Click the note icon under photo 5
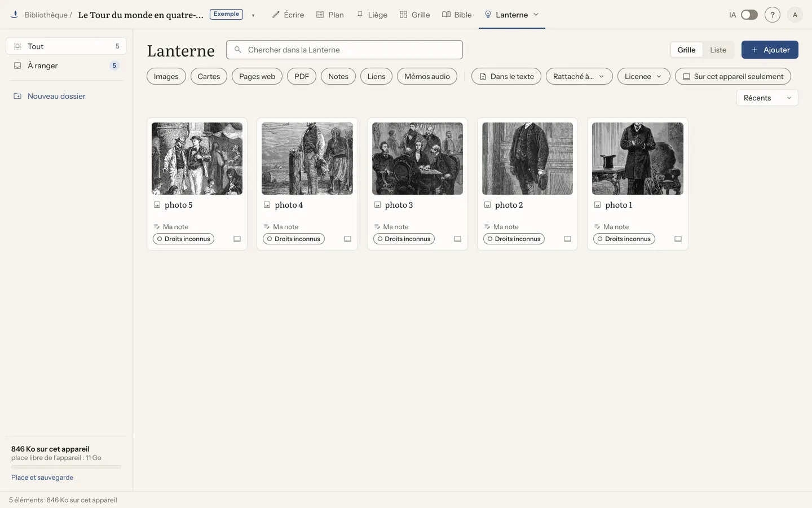Image resolution: width=812 pixels, height=508 pixels. (157, 227)
